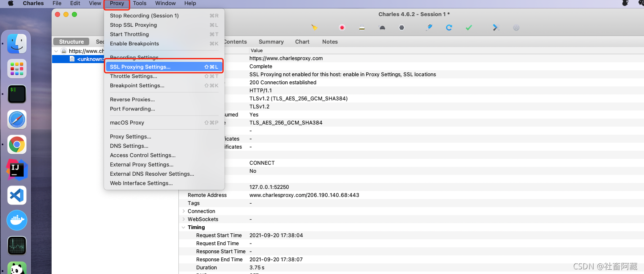Expand the WebSockets row
Viewport: 644px width, 274px height.
click(x=184, y=219)
